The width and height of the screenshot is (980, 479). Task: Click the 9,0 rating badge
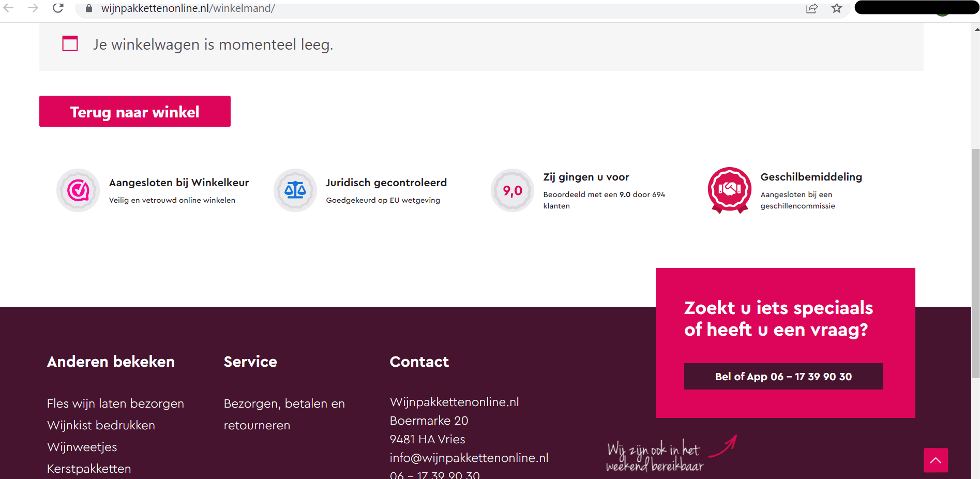tap(512, 190)
